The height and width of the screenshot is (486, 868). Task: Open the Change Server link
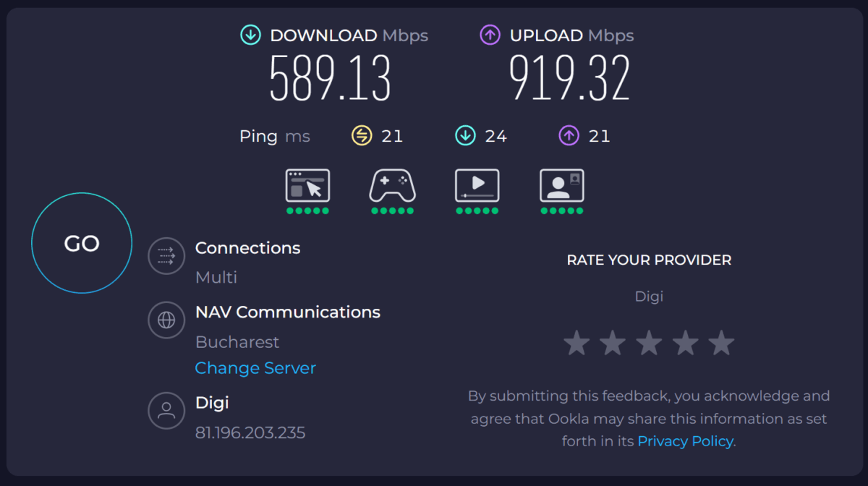pyautogui.click(x=255, y=368)
